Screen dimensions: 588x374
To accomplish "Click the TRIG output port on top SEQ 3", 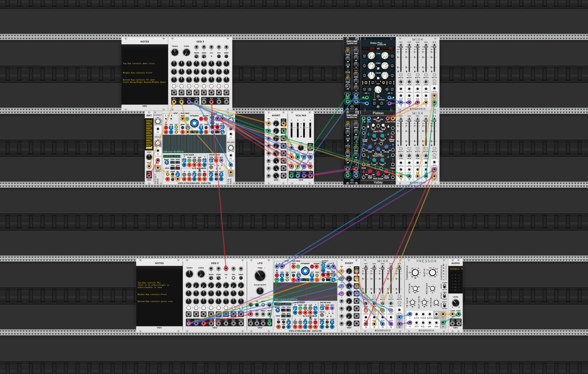I will pyautogui.click(x=197, y=102).
